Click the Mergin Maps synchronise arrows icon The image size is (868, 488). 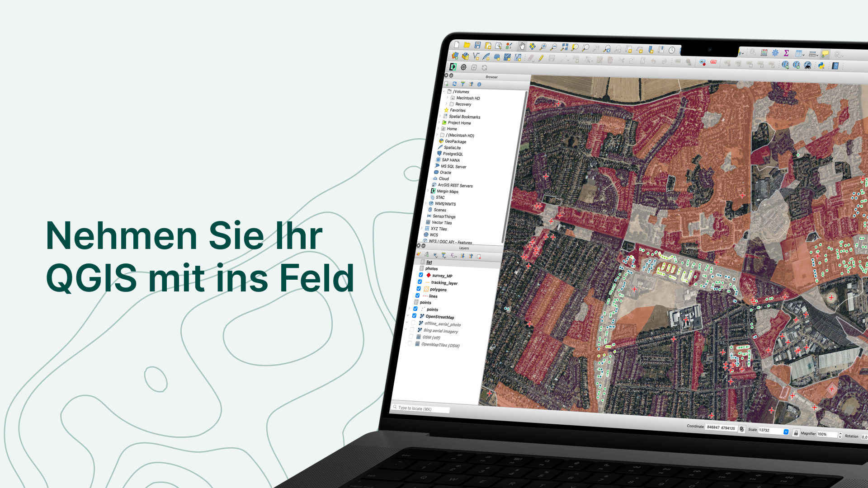[x=484, y=68]
